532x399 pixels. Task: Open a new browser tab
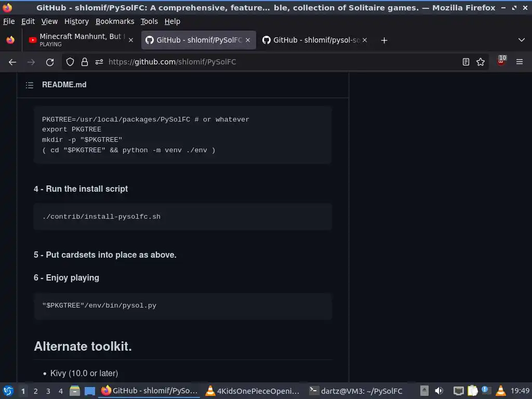(384, 41)
